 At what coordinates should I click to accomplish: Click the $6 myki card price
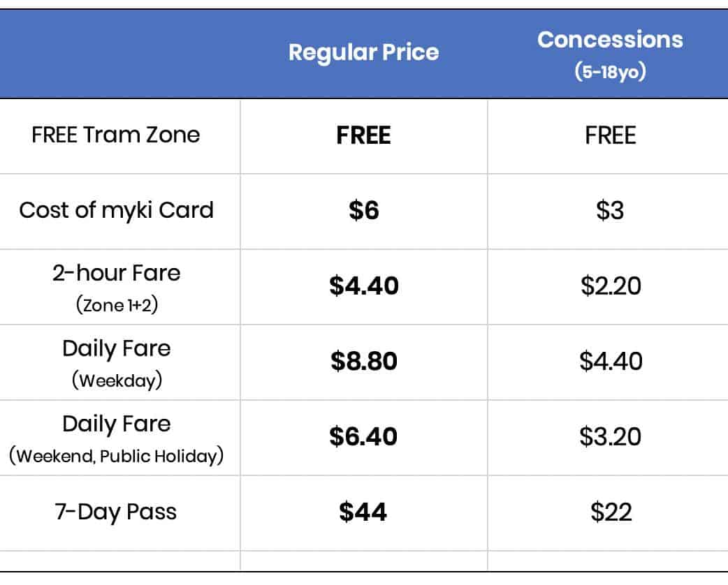(363, 210)
